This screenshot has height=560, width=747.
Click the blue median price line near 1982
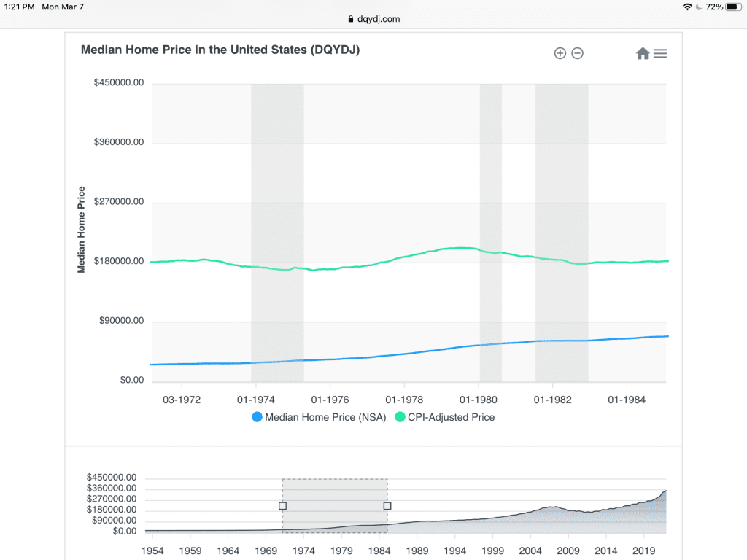click(x=552, y=341)
